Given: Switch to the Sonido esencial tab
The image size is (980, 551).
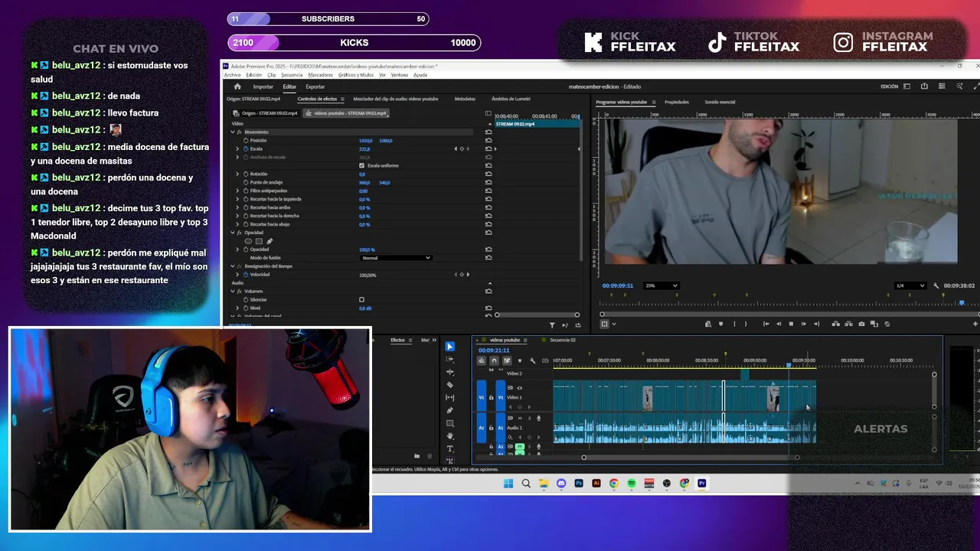Looking at the screenshot, I should (x=720, y=102).
